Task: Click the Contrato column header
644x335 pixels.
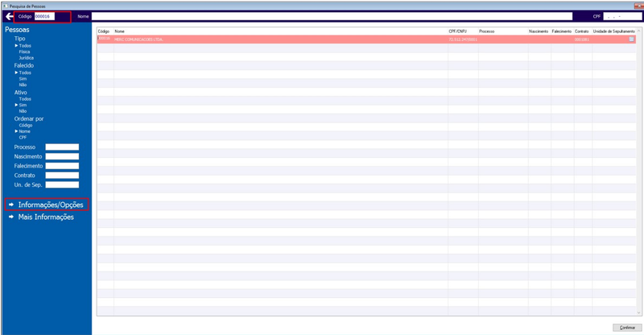Action: pos(581,31)
